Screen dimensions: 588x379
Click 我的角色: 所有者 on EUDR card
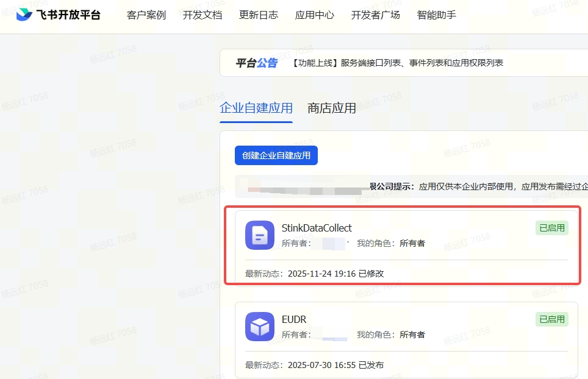pos(391,335)
